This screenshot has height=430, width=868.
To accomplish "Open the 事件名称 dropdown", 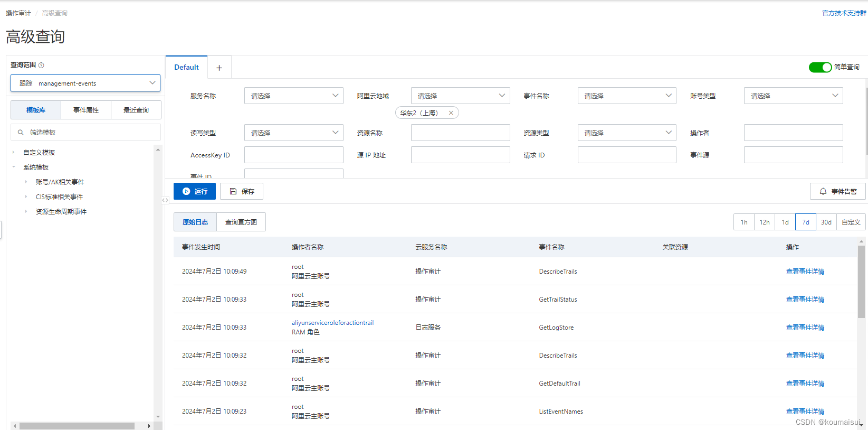I will pyautogui.click(x=627, y=96).
